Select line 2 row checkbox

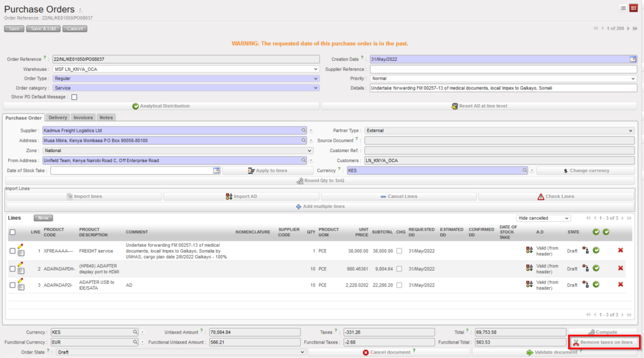[13, 269]
